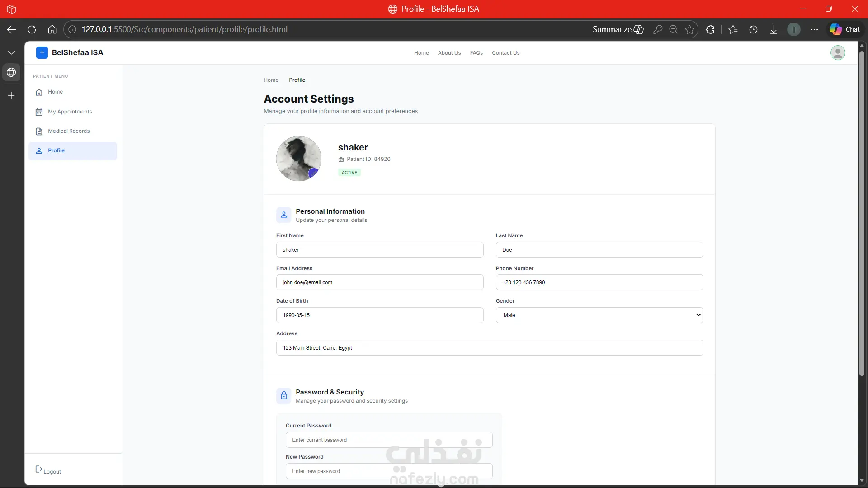Image resolution: width=868 pixels, height=488 pixels.
Task: Open Medical Records in patient menu
Action: point(69,131)
